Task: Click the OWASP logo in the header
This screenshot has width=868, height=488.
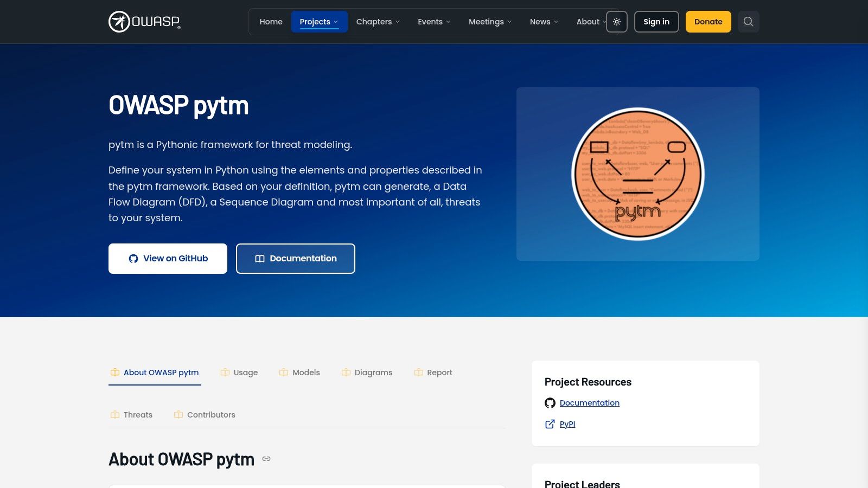Action: point(144,22)
